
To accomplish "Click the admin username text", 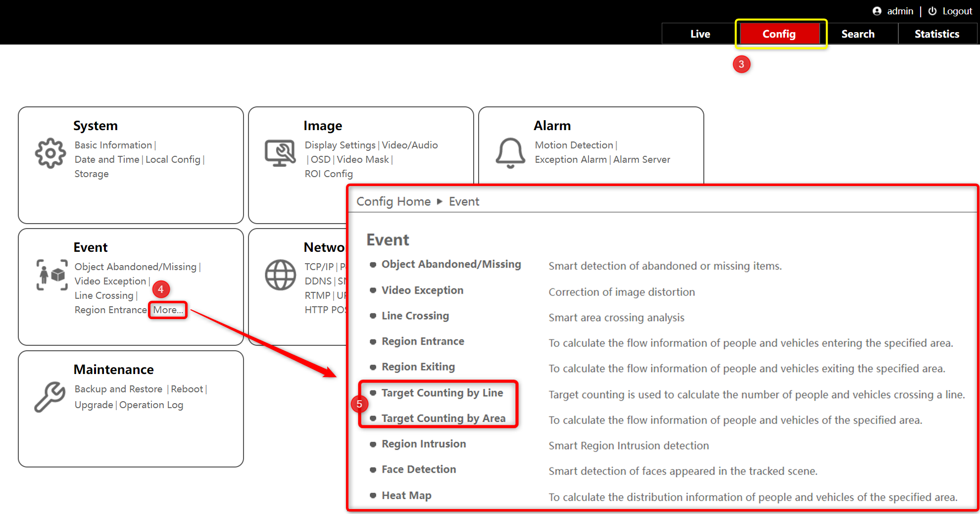I will (900, 11).
